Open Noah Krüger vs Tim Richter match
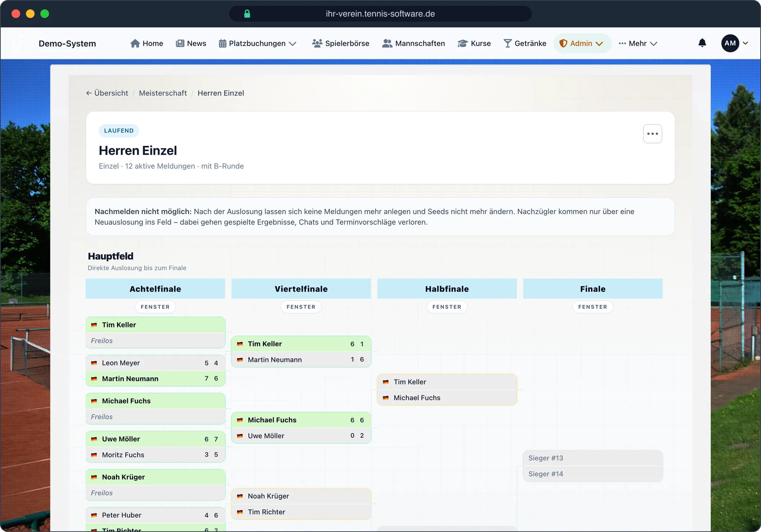Viewport: 761px width, 532px height. (301, 504)
